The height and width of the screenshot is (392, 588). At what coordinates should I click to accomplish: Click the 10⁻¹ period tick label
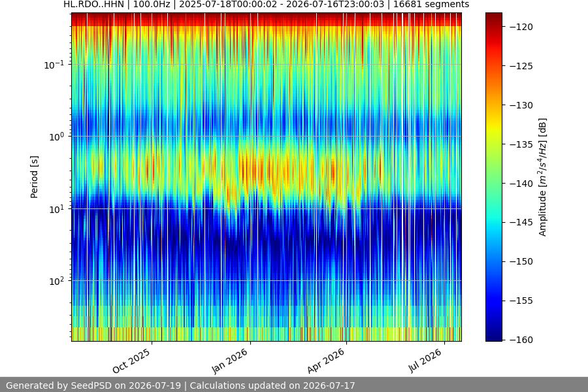54,65
